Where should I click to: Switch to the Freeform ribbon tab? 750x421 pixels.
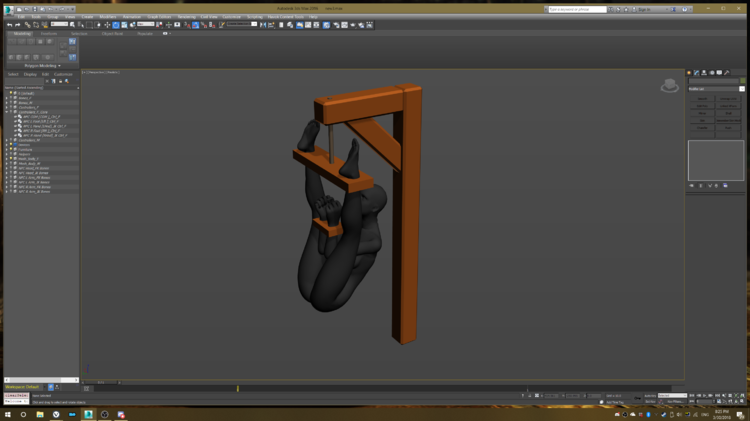pyautogui.click(x=48, y=33)
